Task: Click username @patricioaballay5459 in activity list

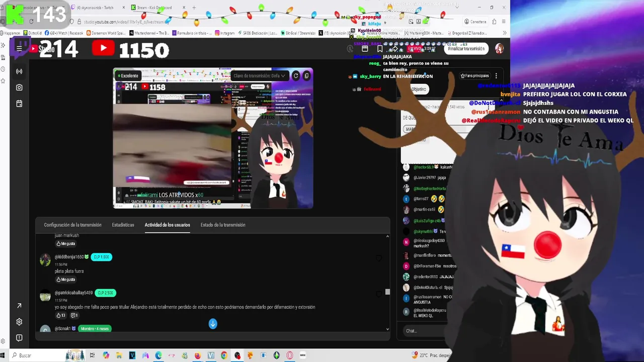Action: click(73, 293)
